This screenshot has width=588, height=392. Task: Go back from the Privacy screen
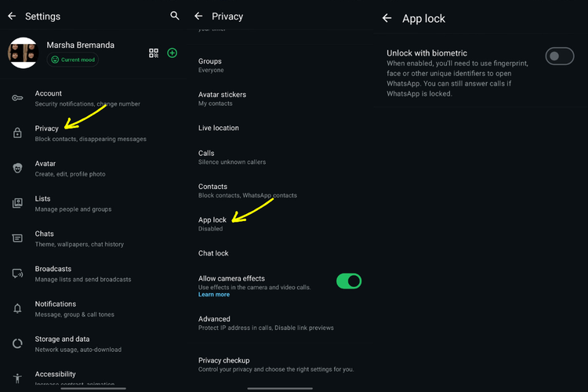point(199,16)
